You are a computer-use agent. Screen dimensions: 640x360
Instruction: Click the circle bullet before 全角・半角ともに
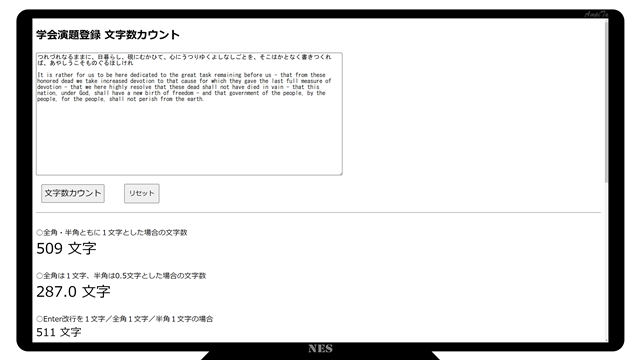pos(40,233)
